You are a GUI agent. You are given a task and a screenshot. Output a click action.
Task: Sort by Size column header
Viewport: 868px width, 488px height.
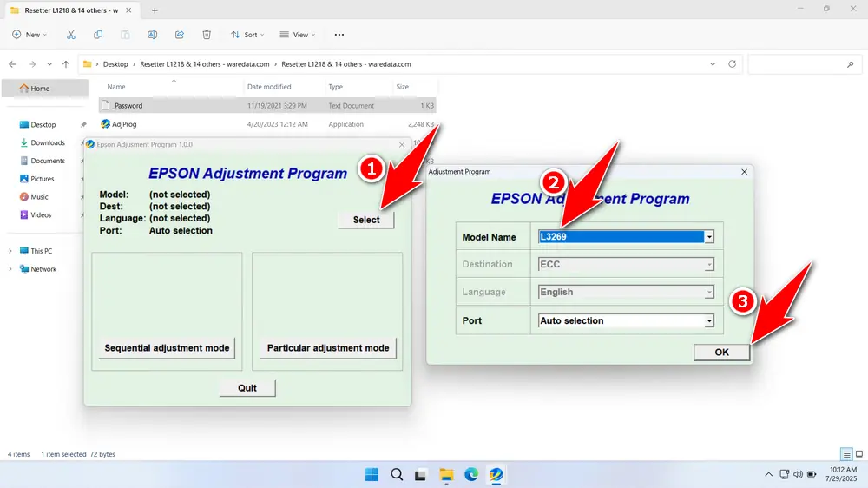(x=403, y=87)
